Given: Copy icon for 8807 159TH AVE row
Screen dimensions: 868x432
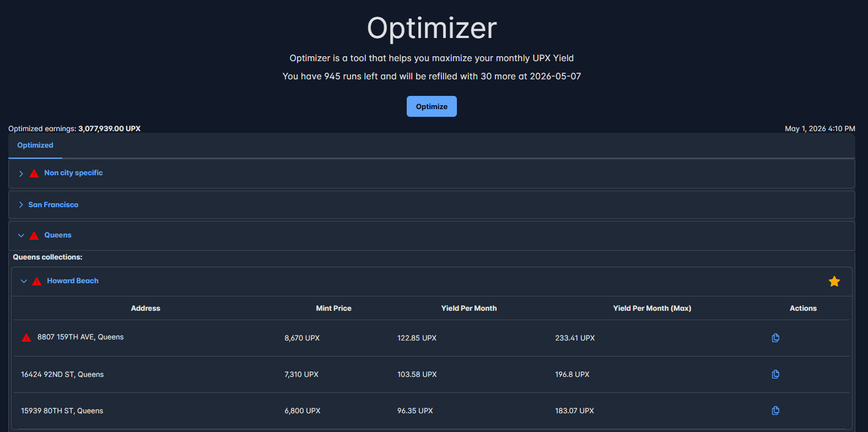Looking at the screenshot, I should pos(775,338).
